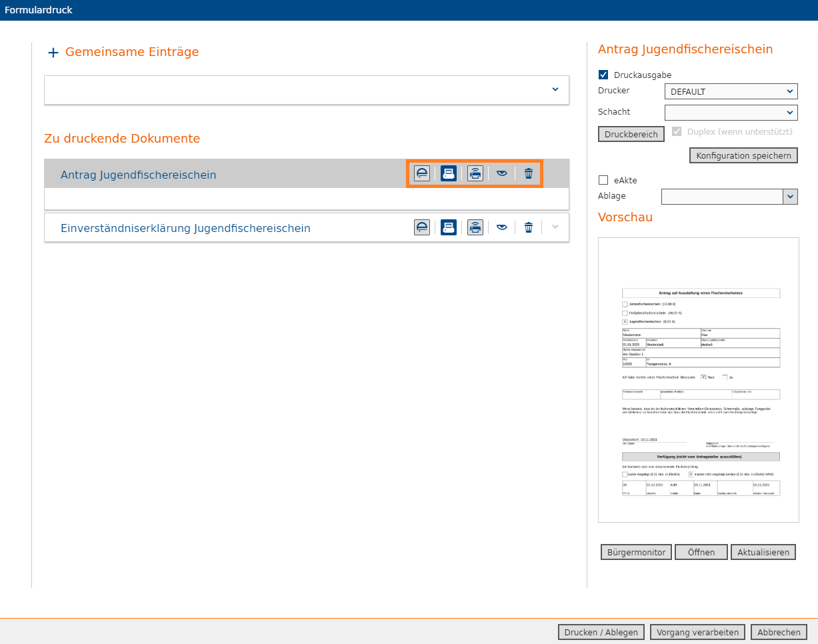Toggle preview eye for Einverständniserklärung Jugendfischereischein

click(x=502, y=227)
